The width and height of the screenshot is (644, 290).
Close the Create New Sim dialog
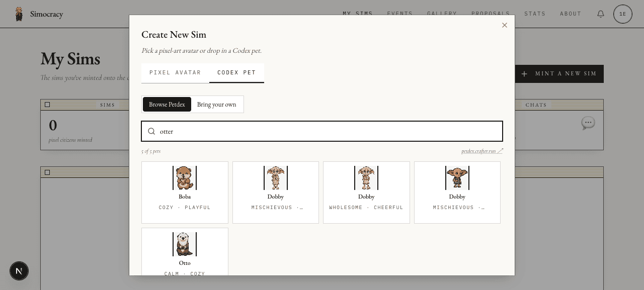505,25
